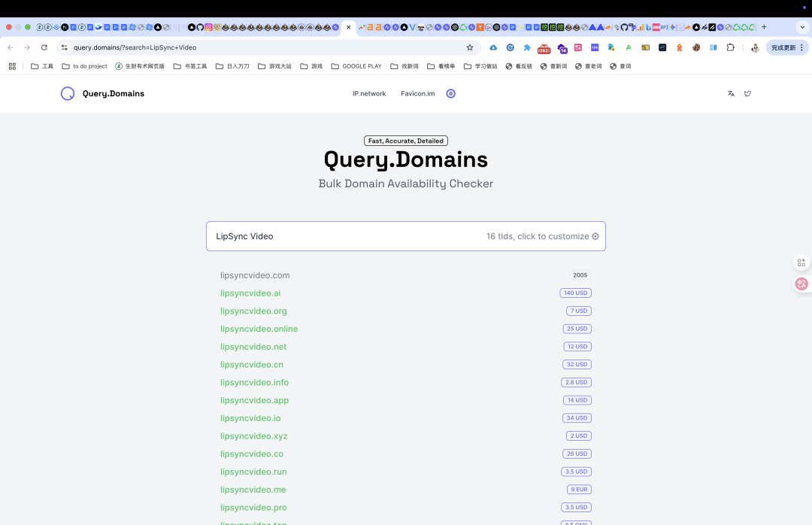Click the lipsyncvideo.com taken domain row
Viewport: 812px width, 525px height.
click(405, 275)
